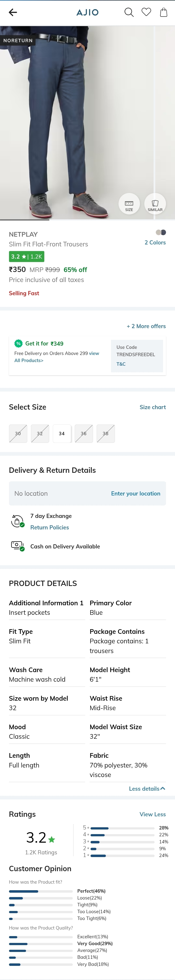This screenshot has height=980, width=175.
Task: Tap the SIZE ruler icon button
Action: [129, 204]
